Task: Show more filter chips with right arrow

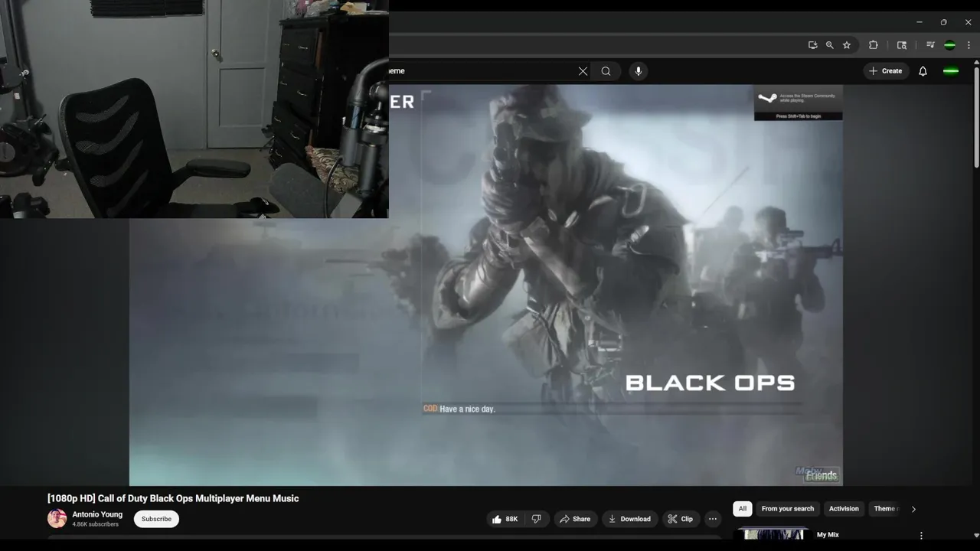Action: [x=913, y=509]
